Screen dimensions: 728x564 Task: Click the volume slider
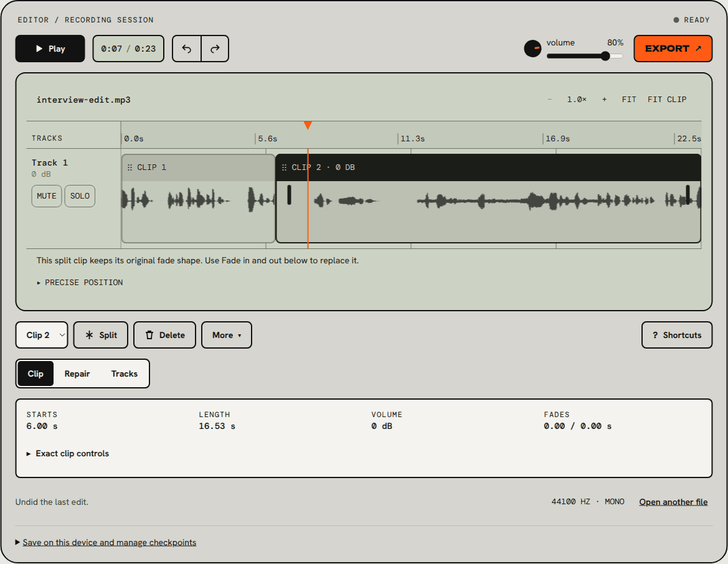(585, 56)
